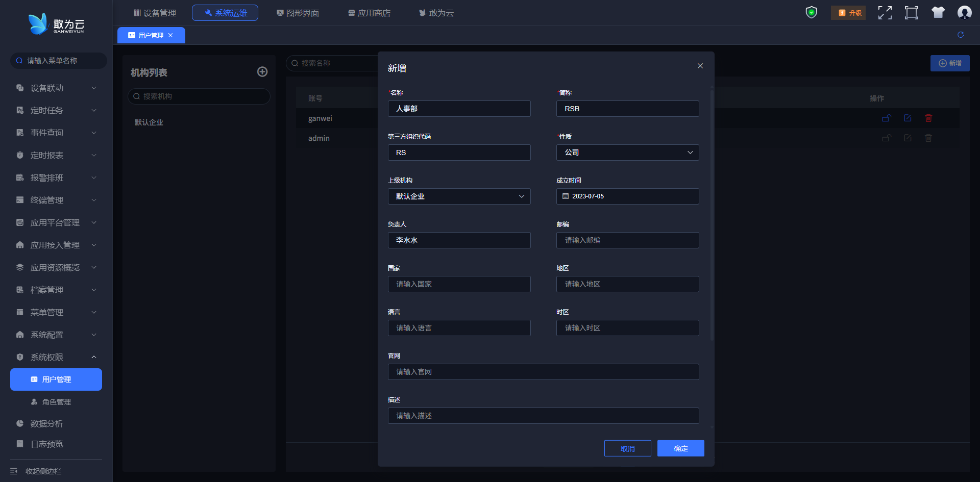980x482 pixels.
Task: Open the 角色管理 sidebar item
Action: click(x=56, y=402)
